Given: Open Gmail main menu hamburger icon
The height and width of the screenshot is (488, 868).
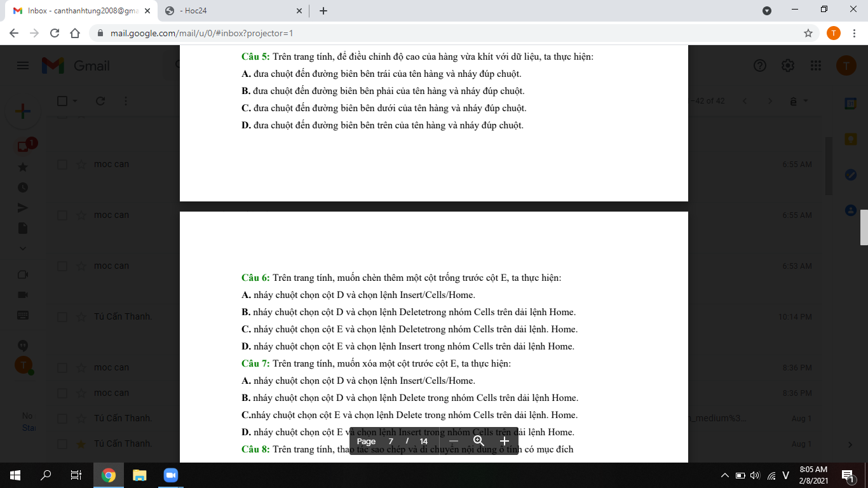Looking at the screenshot, I should coord(23,65).
